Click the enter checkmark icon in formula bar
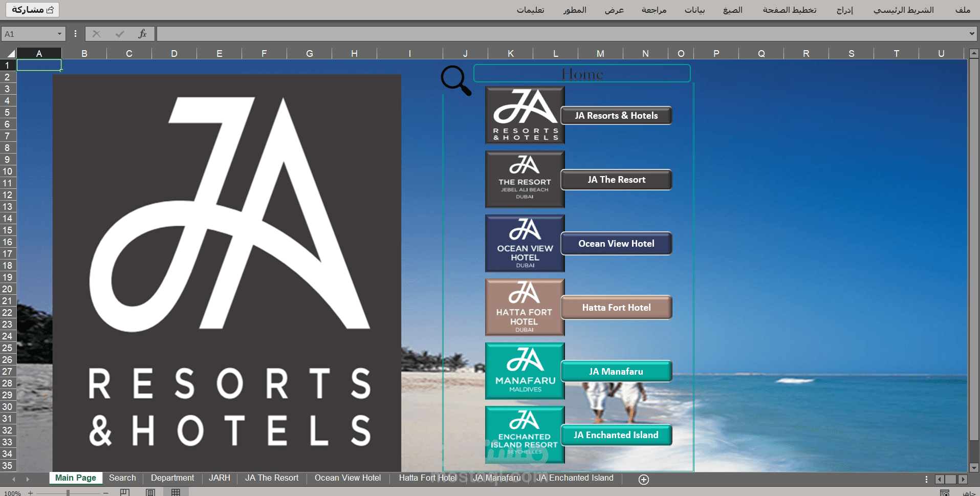The width and height of the screenshot is (980, 496). pyautogui.click(x=120, y=34)
